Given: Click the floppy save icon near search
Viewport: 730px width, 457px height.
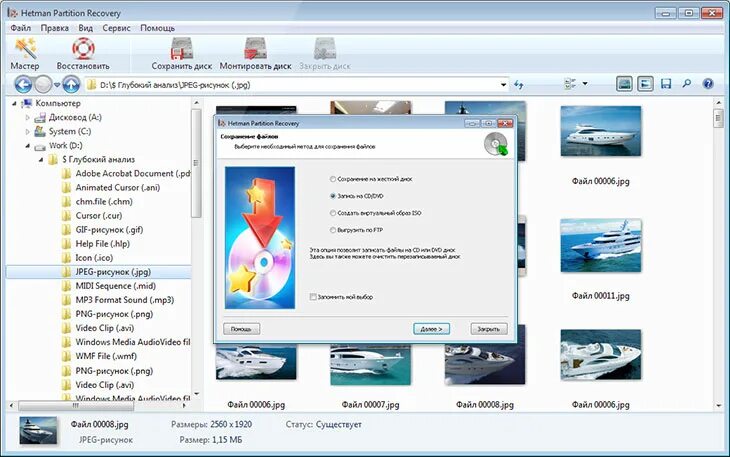Looking at the screenshot, I should [x=666, y=84].
